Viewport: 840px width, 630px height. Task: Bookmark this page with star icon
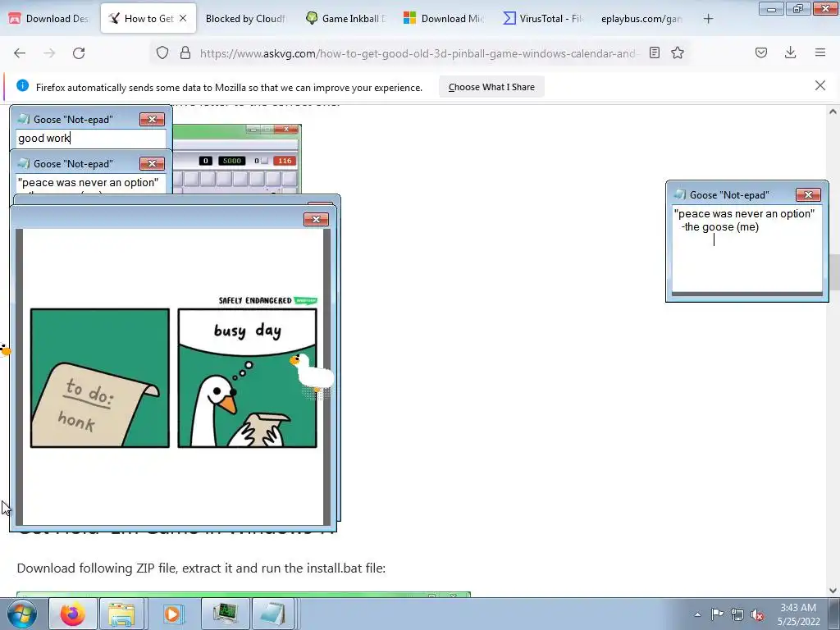(677, 52)
